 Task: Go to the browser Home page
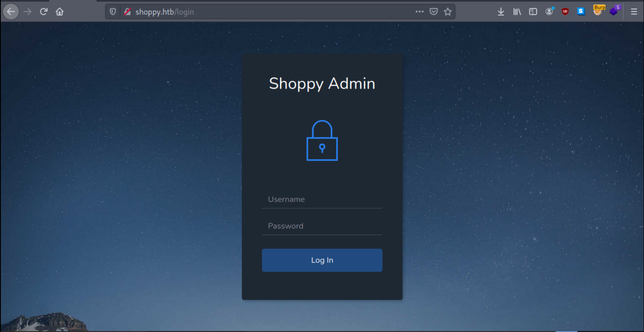tap(59, 12)
